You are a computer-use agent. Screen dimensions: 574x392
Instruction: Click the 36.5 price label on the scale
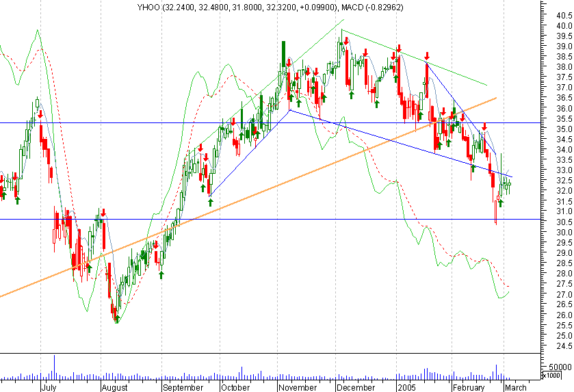564,98
